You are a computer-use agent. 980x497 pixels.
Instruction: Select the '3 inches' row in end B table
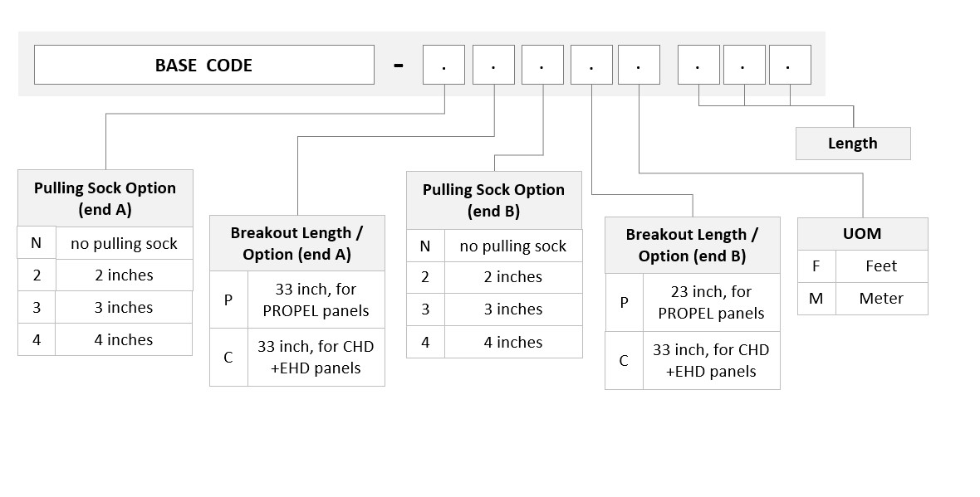point(494,309)
